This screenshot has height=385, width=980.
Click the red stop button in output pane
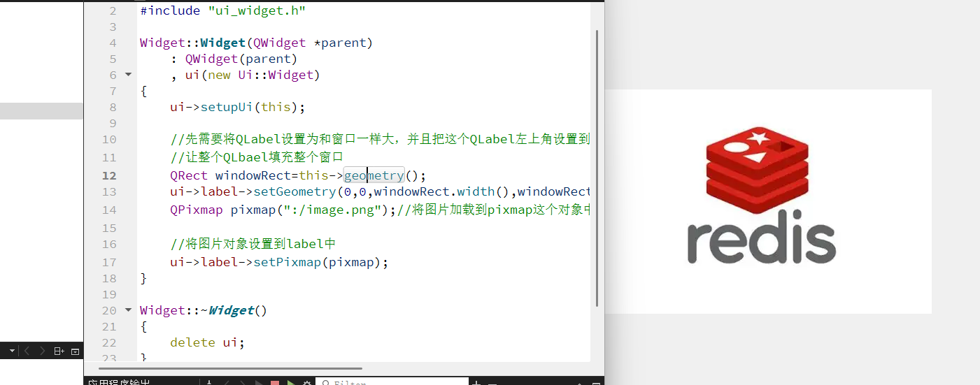pos(276,383)
